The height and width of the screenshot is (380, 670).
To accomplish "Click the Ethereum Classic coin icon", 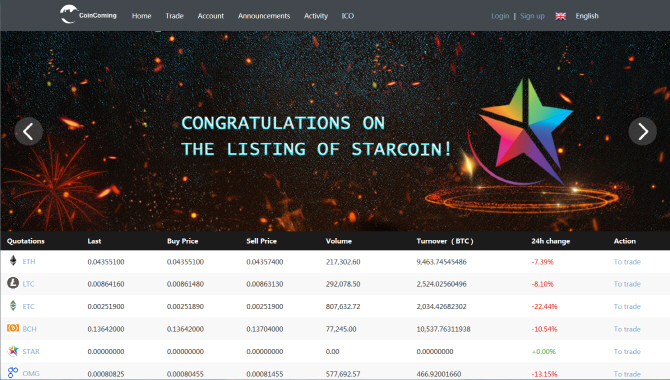I will pyautogui.click(x=13, y=306).
